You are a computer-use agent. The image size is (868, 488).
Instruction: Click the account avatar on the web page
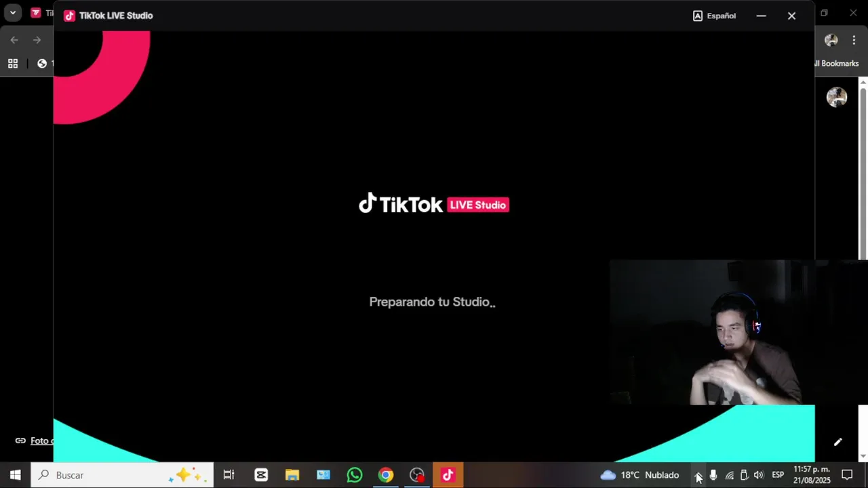[837, 97]
